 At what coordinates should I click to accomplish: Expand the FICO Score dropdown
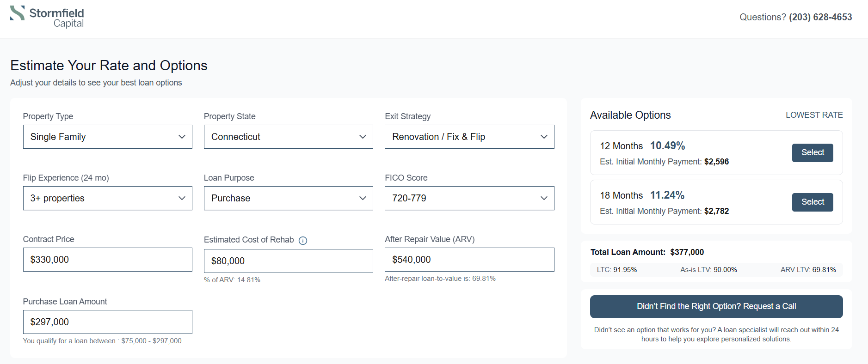469,198
